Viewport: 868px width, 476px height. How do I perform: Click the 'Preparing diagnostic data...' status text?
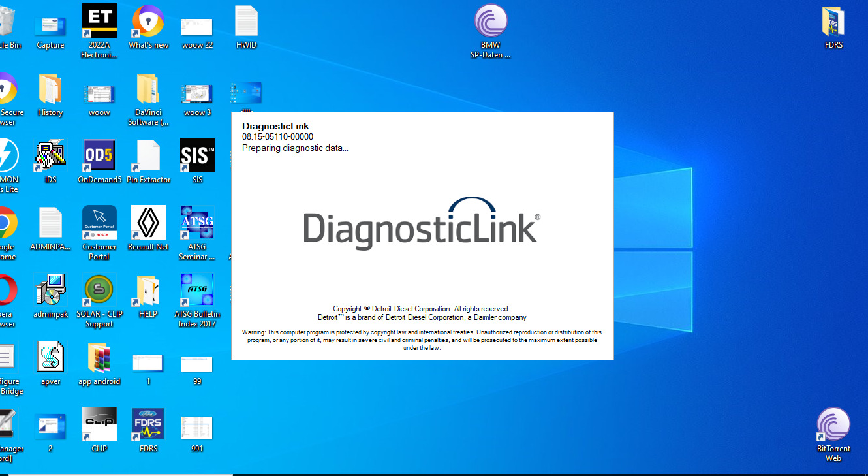click(295, 148)
